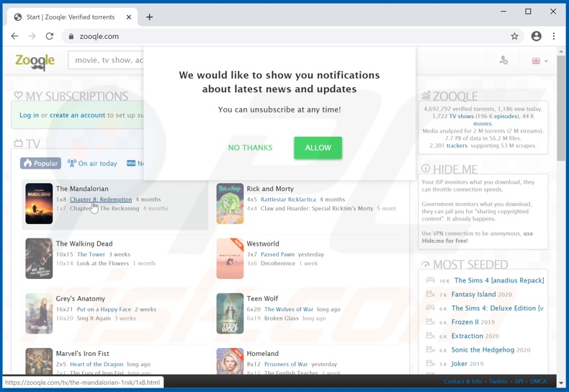The height and width of the screenshot is (392, 569).
Task: Click the trackers link
Action: coord(457,146)
